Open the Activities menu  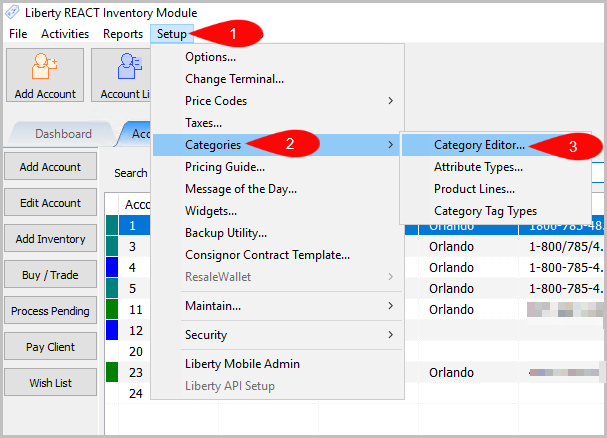(65, 34)
